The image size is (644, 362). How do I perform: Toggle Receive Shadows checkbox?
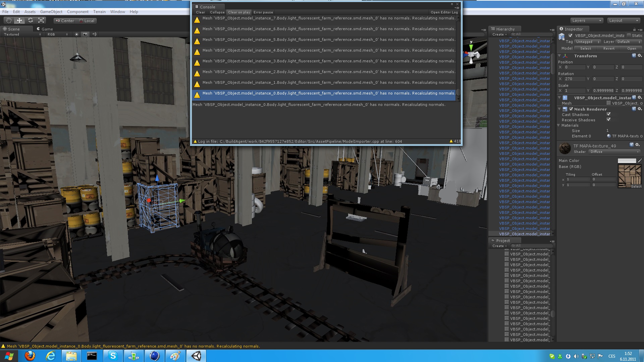(608, 120)
